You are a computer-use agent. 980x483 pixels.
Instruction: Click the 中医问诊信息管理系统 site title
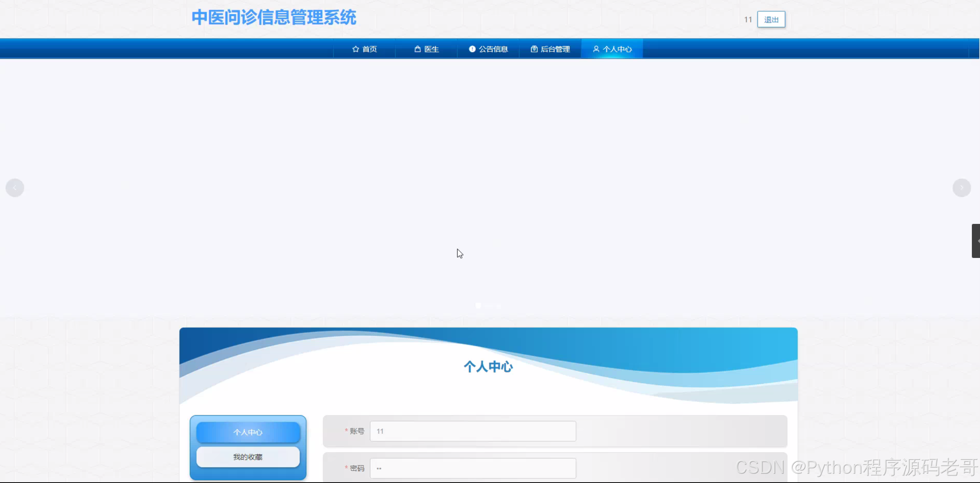[274, 18]
